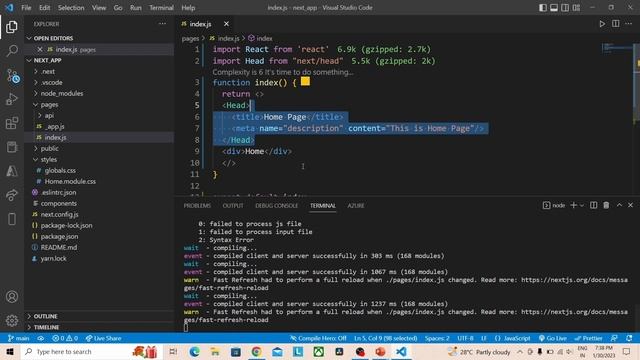640x360 pixels.
Task: Close the terminal panel
Action: [630, 205]
